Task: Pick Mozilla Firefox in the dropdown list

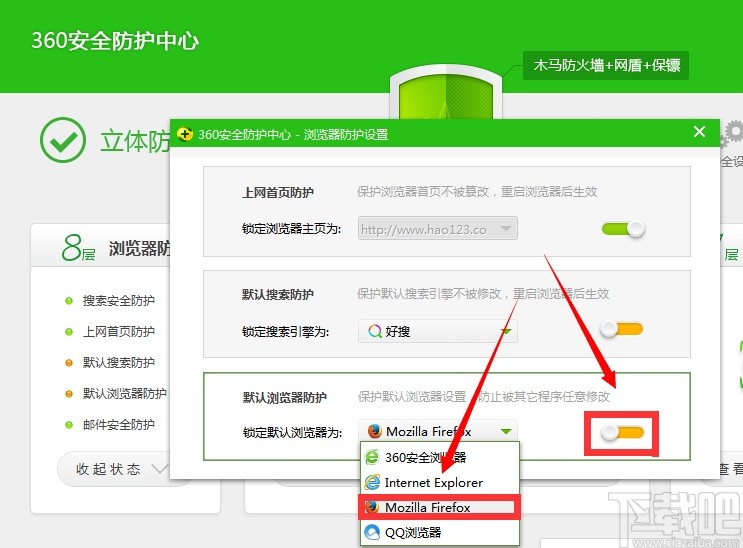Action: pyautogui.click(x=440, y=507)
